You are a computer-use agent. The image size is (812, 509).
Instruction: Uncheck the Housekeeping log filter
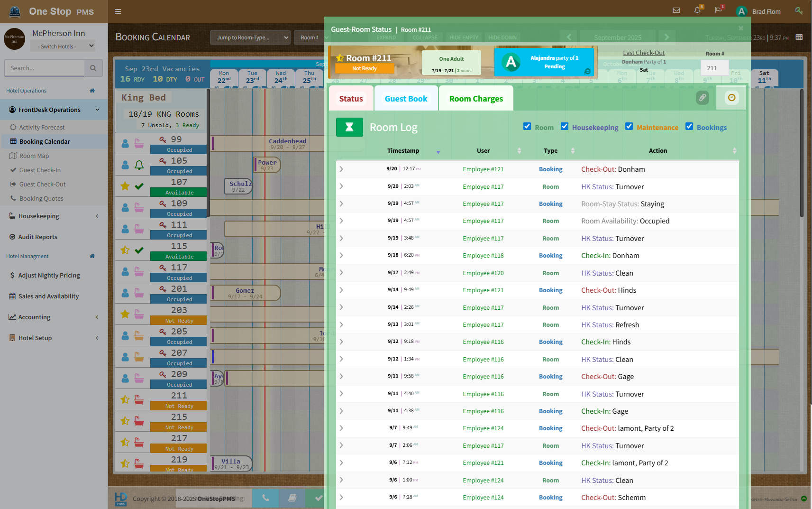(565, 126)
